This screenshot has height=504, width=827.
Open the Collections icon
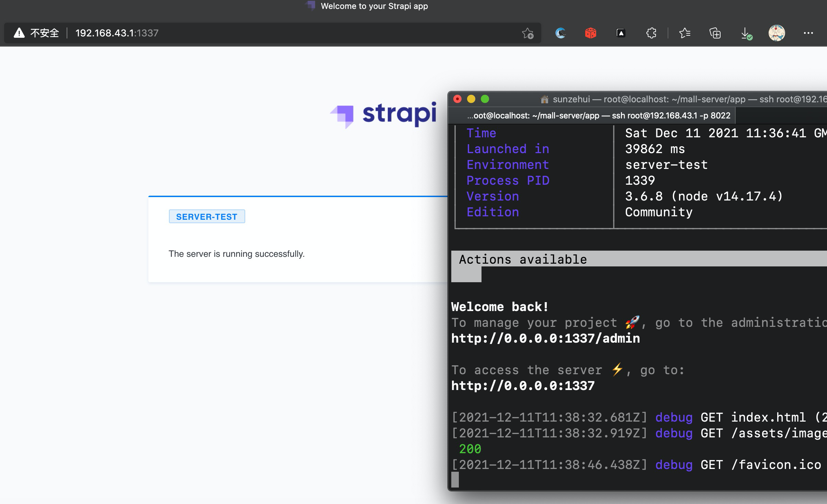pos(715,33)
